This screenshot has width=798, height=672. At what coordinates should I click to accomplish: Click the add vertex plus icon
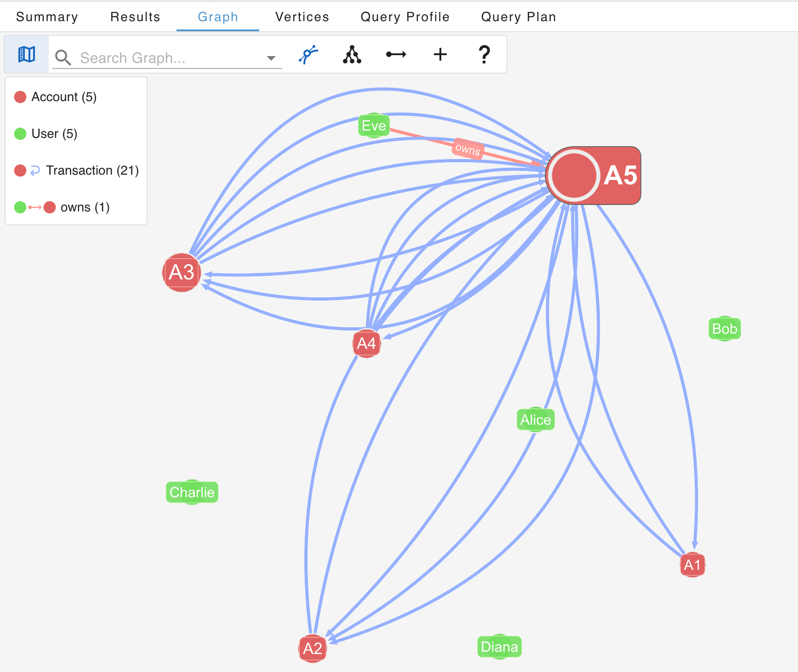click(440, 54)
